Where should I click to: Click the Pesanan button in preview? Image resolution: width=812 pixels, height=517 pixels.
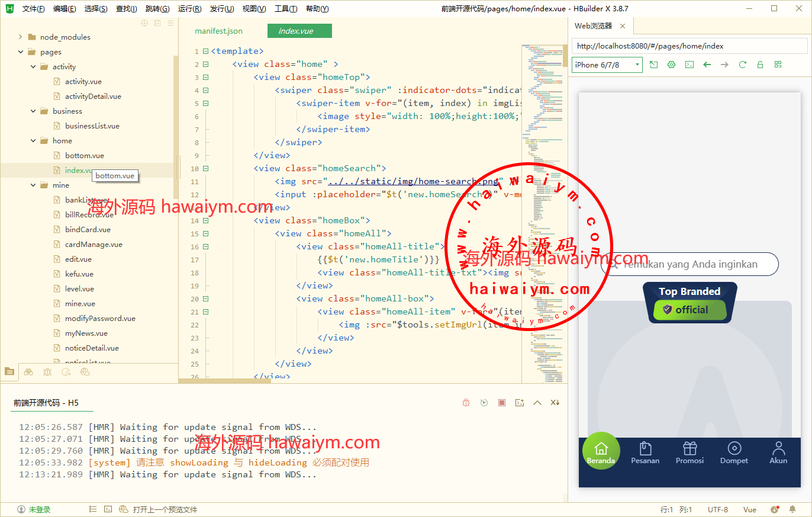tap(645, 454)
